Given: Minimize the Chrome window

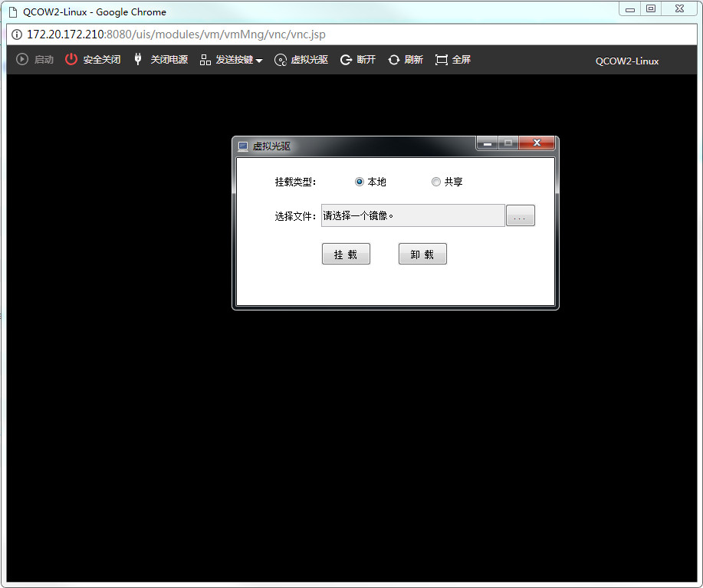Looking at the screenshot, I should pos(630,8).
